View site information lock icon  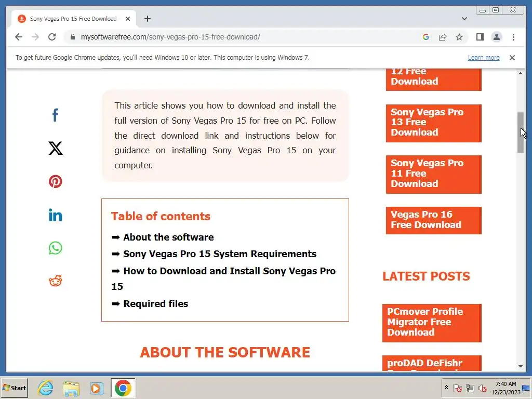[72, 37]
